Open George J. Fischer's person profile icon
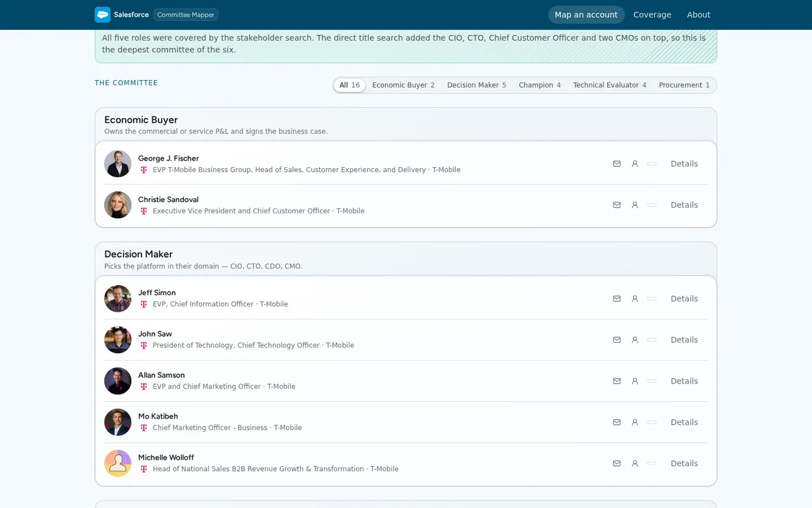The height and width of the screenshot is (508, 812). tap(634, 164)
